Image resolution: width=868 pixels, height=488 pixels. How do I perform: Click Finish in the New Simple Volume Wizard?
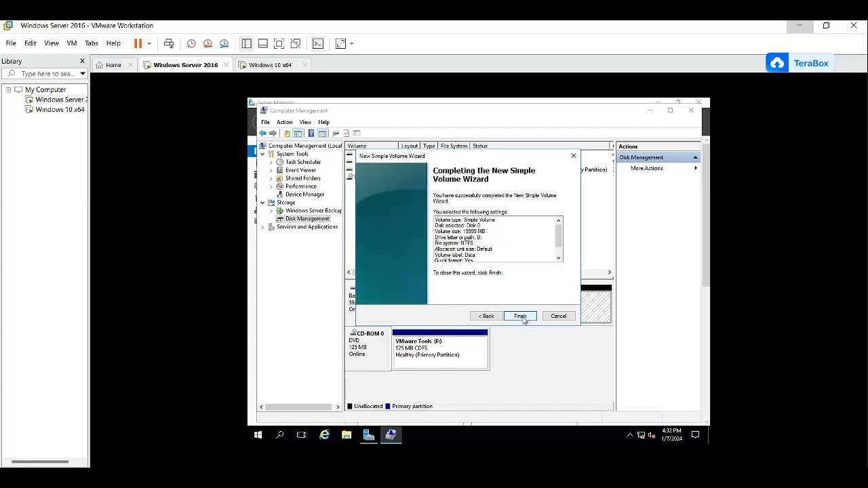click(520, 316)
